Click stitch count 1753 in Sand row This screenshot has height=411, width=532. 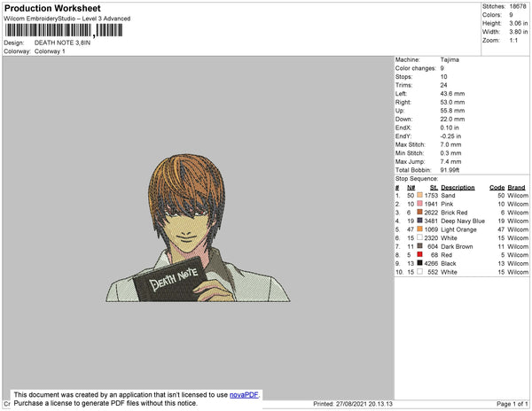(x=431, y=196)
